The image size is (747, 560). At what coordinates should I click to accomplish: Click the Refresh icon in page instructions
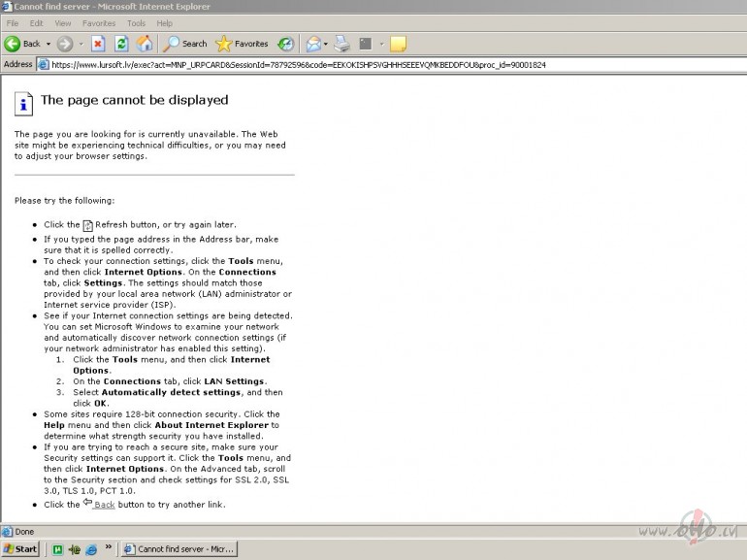coord(87,225)
